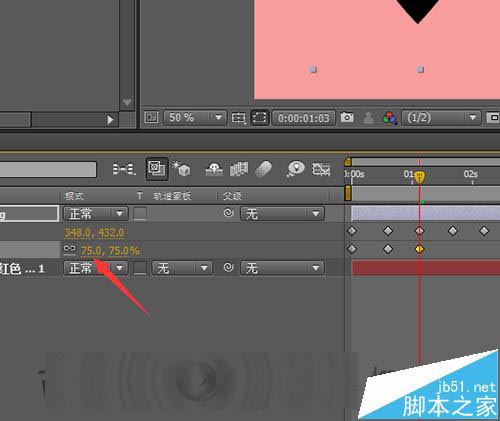This screenshot has width=500, height=421.
Task: Open track matte 无 dropdown of 红色 layer
Action: click(x=182, y=268)
